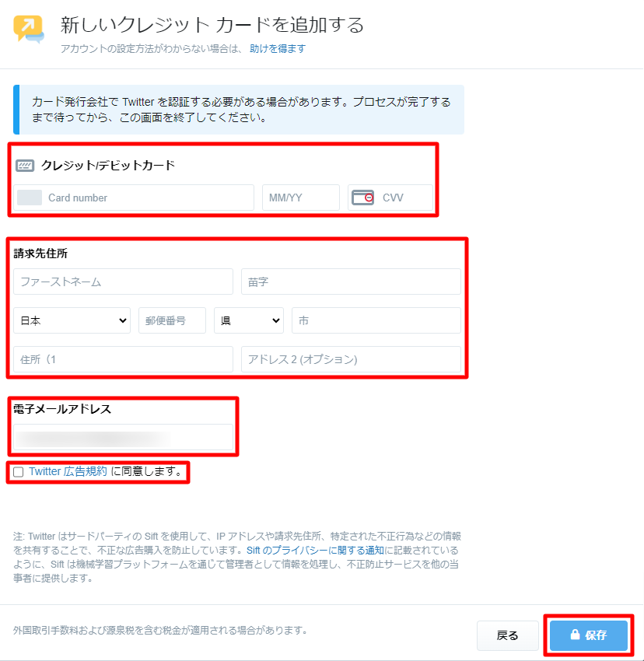This screenshot has width=644, height=661.
Task: Select the CVV input field
Action: pyautogui.click(x=404, y=198)
